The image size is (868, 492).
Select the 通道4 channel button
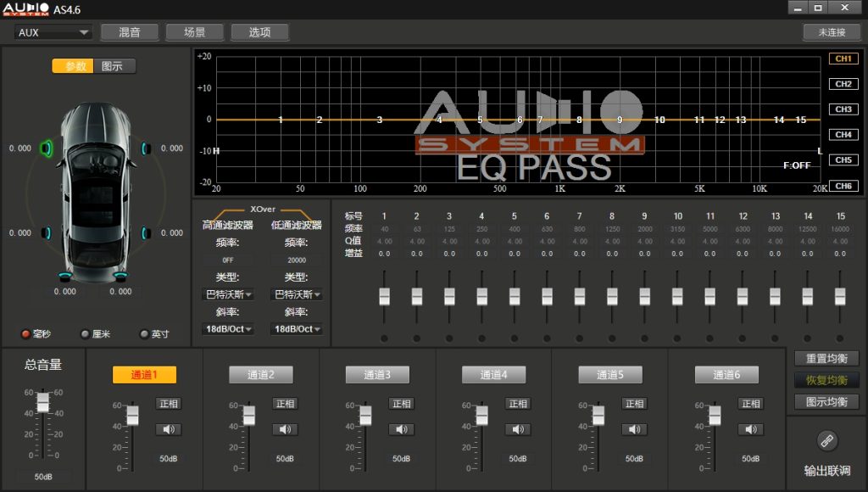pos(494,375)
